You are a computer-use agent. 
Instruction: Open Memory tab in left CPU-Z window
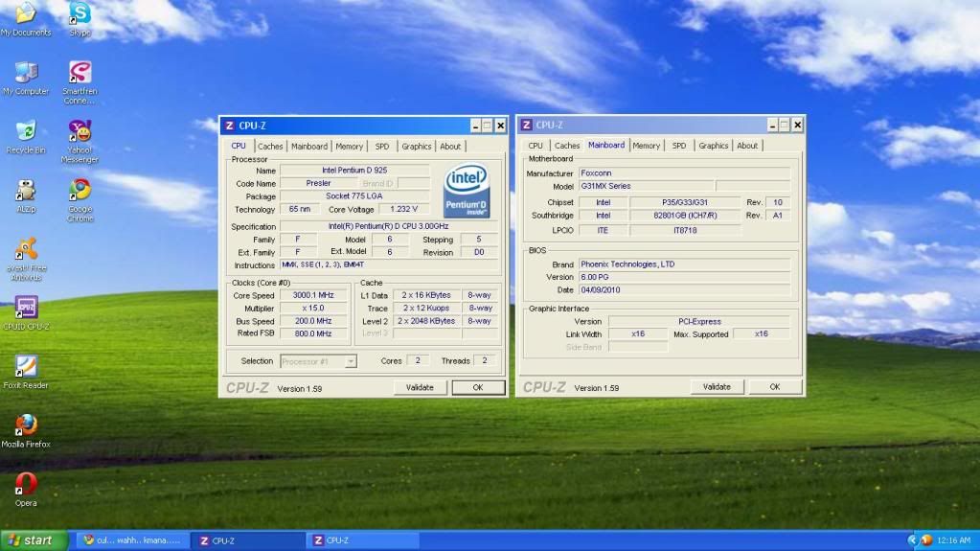click(349, 147)
